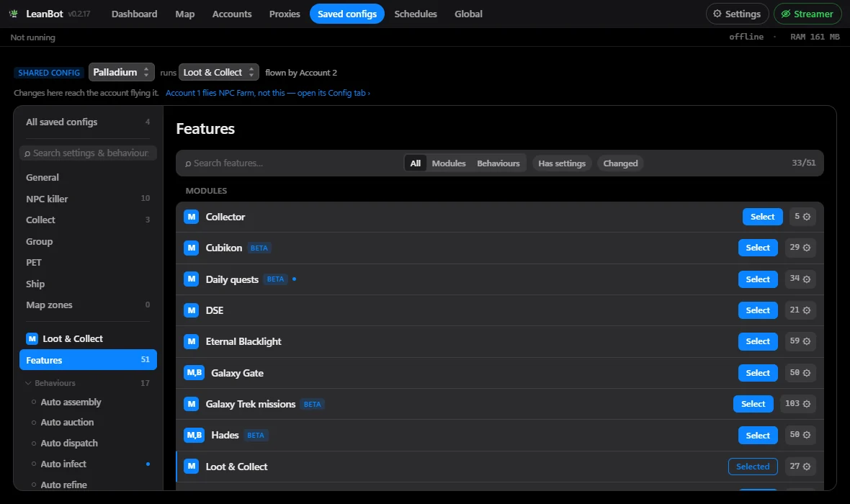The width and height of the screenshot is (850, 504).
Task: Open the Loot & Collect module dropdown
Action: pyautogui.click(x=219, y=72)
